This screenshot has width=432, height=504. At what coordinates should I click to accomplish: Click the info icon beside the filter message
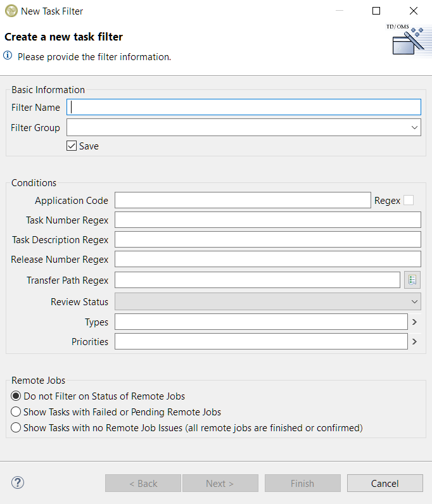(x=8, y=56)
